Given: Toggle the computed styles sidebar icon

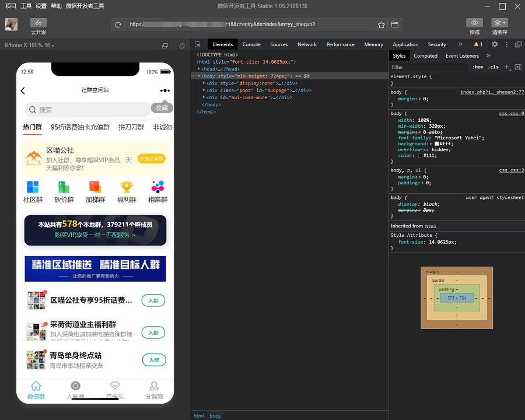Looking at the screenshot, I should pyautogui.click(x=518, y=67).
